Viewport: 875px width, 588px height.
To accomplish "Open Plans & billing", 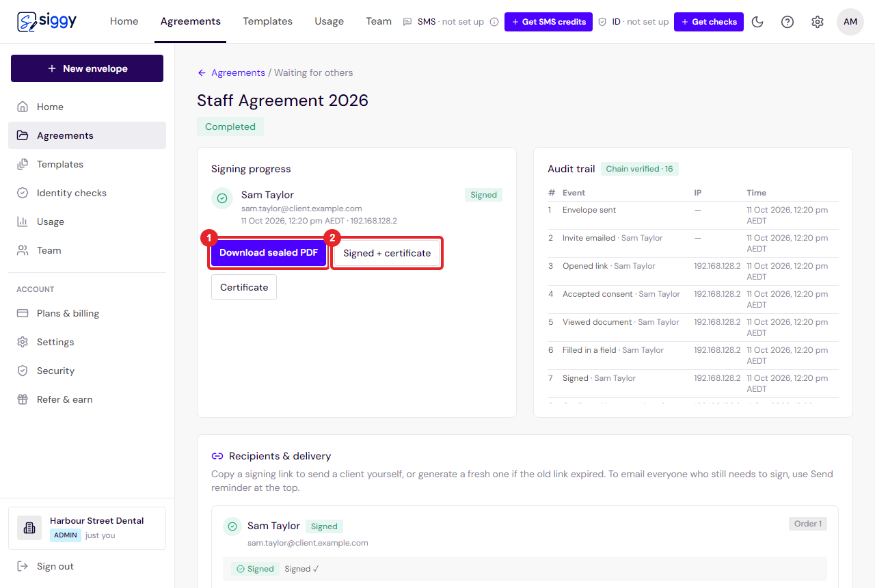I will pyautogui.click(x=87, y=313).
